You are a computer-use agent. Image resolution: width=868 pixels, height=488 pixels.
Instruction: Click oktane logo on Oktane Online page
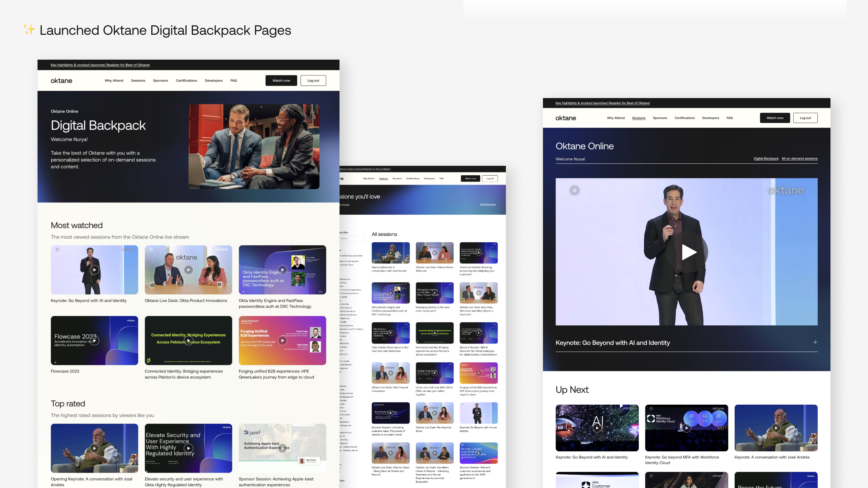566,118
